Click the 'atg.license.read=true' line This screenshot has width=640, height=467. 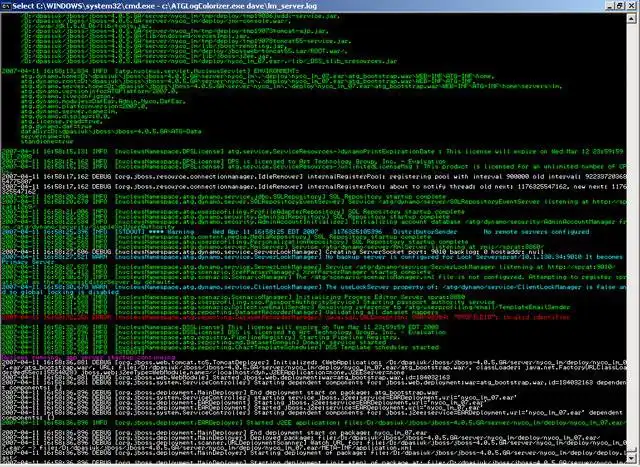pos(62,121)
